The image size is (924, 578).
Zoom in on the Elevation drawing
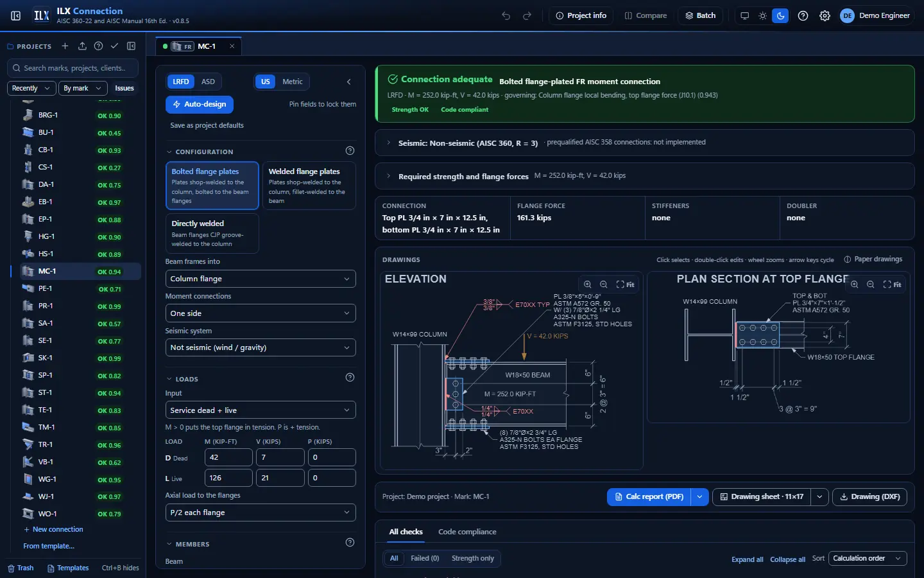[x=588, y=285]
